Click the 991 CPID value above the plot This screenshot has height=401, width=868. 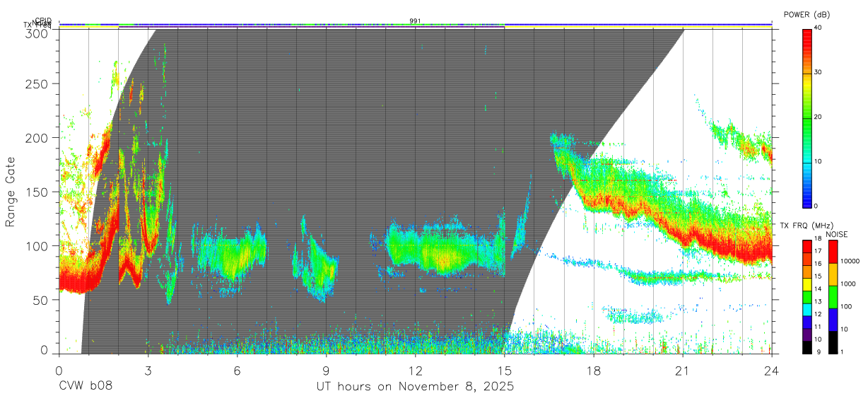pos(415,21)
